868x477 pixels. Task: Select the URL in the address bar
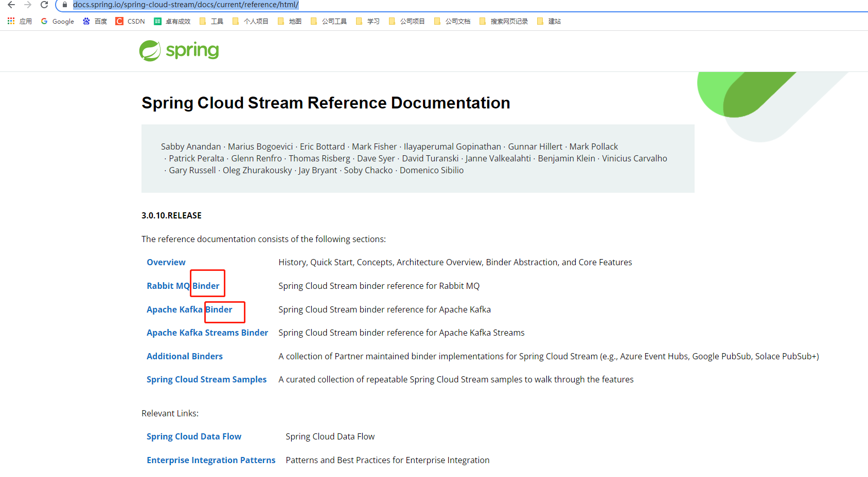tap(186, 5)
